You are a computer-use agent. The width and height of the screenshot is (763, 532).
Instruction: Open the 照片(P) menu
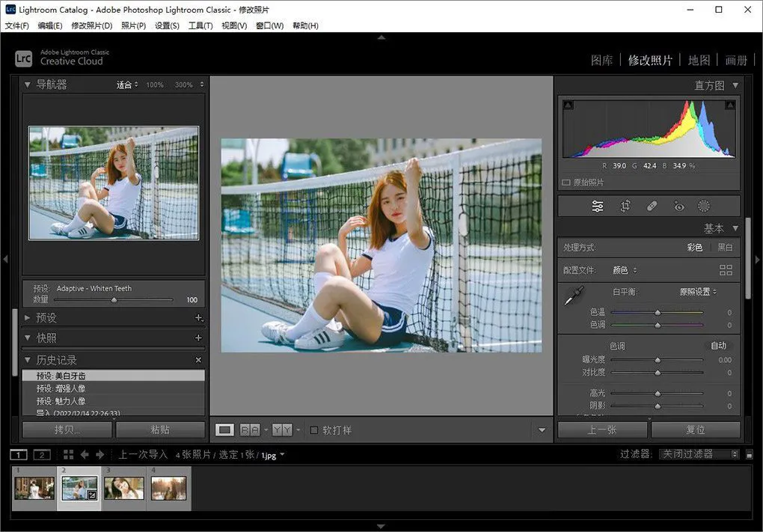[x=133, y=25]
